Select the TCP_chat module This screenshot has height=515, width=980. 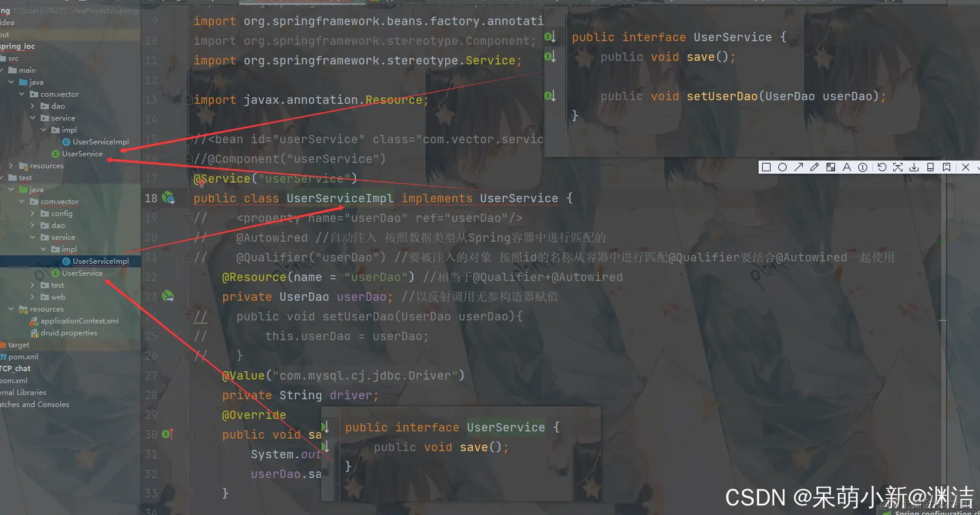coord(16,369)
